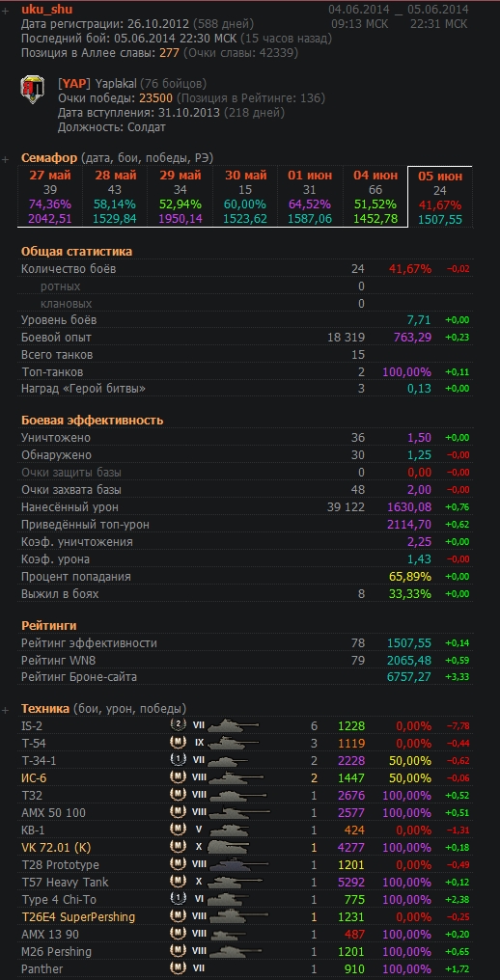Click the YAP clan emblem image
This screenshot has height=980, width=500.
32,90
